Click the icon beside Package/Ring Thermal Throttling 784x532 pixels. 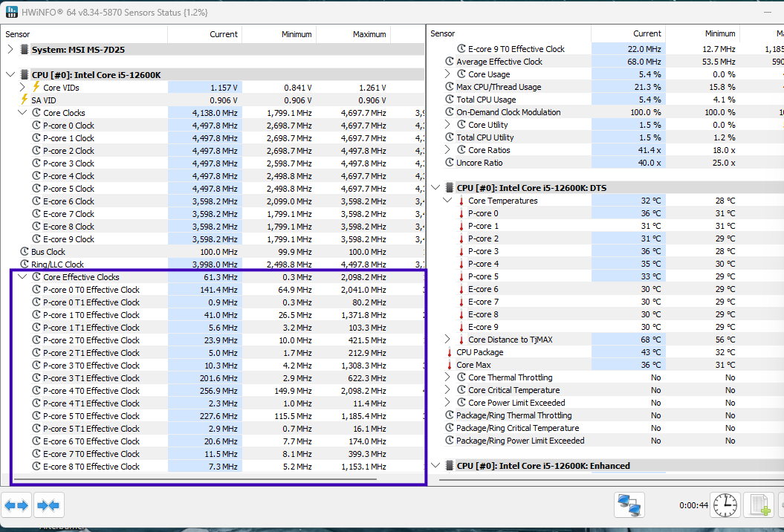point(449,415)
